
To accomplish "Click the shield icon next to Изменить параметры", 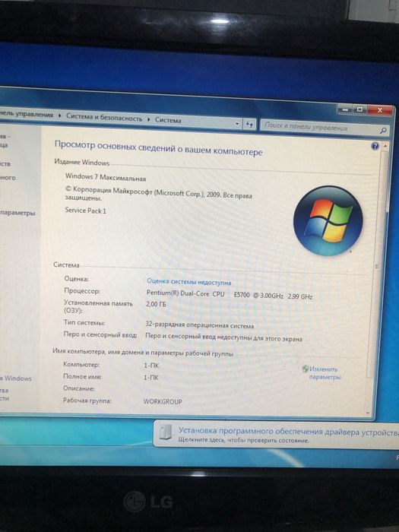I will pyautogui.click(x=306, y=369).
